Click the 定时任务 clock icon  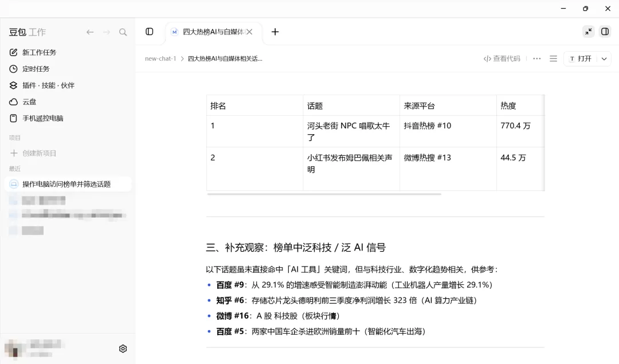pyautogui.click(x=13, y=69)
